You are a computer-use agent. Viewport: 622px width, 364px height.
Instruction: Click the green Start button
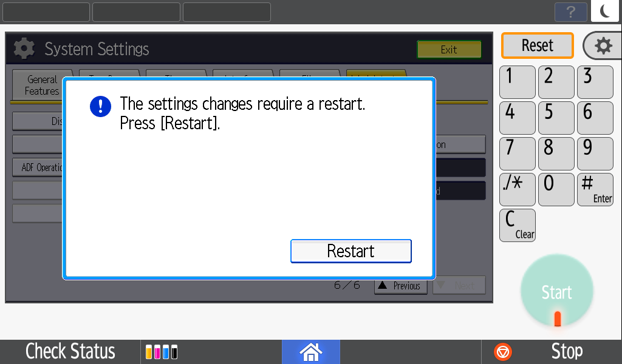[x=557, y=291]
